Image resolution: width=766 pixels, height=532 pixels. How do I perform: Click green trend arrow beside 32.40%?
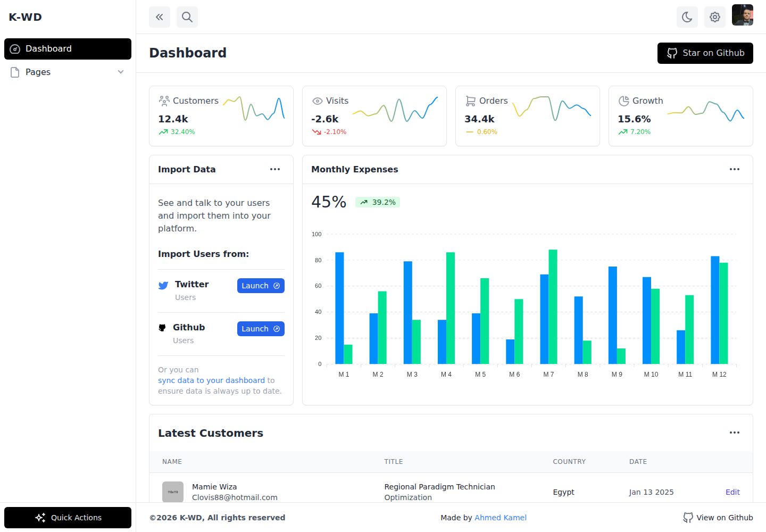tap(163, 132)
